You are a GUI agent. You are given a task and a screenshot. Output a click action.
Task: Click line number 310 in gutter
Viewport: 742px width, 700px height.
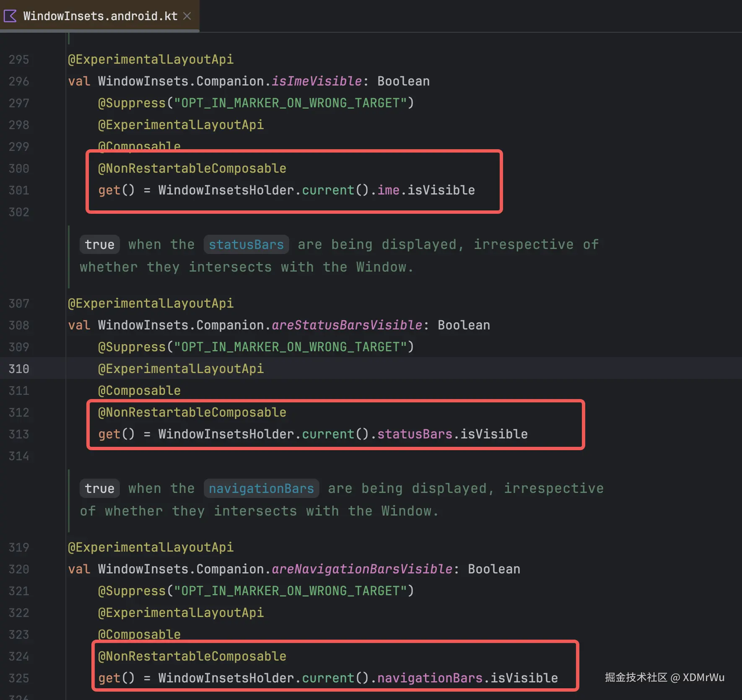[x=19, y=369]
